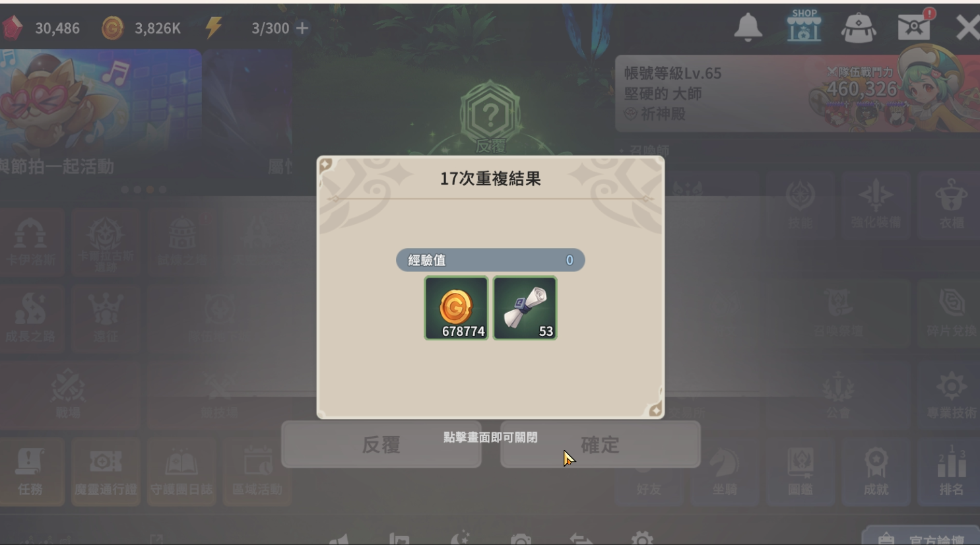Open the 任務 quest icon
Viewport: 980px width, 545px height.
point(30,471)
